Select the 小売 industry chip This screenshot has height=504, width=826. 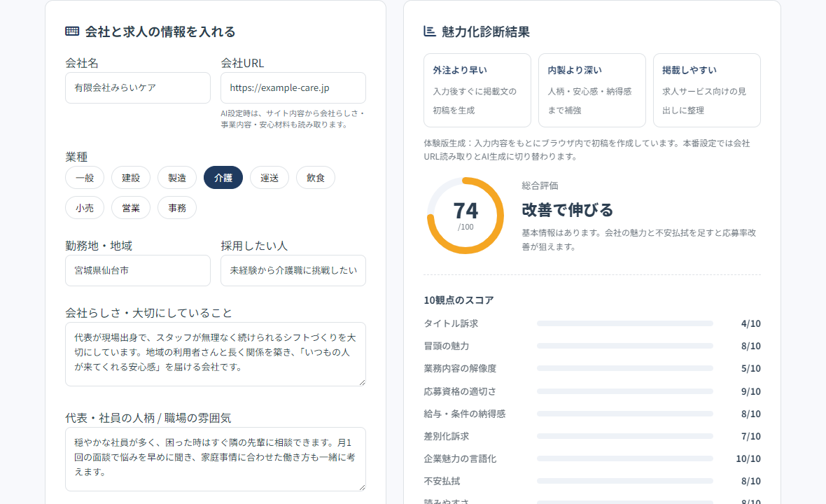85,207
